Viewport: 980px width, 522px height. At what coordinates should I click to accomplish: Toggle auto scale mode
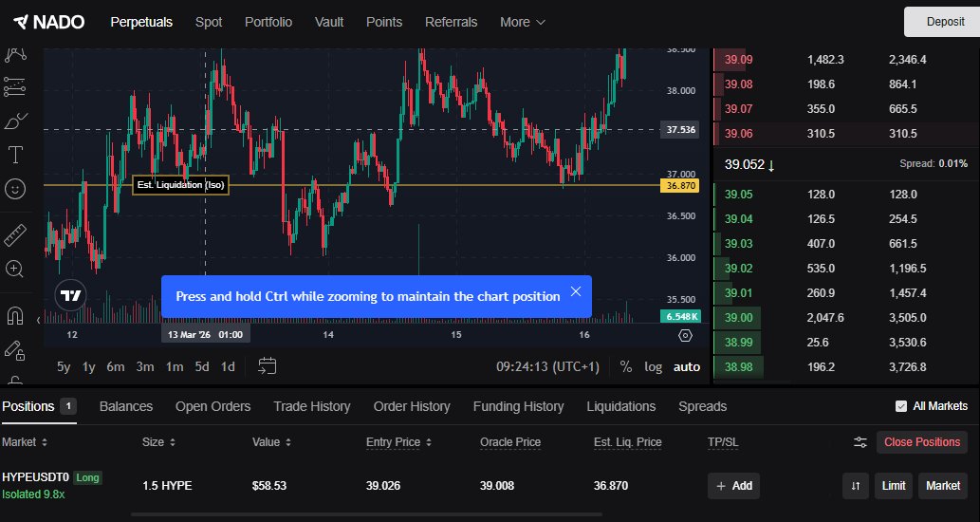click(x=686, y=367)
